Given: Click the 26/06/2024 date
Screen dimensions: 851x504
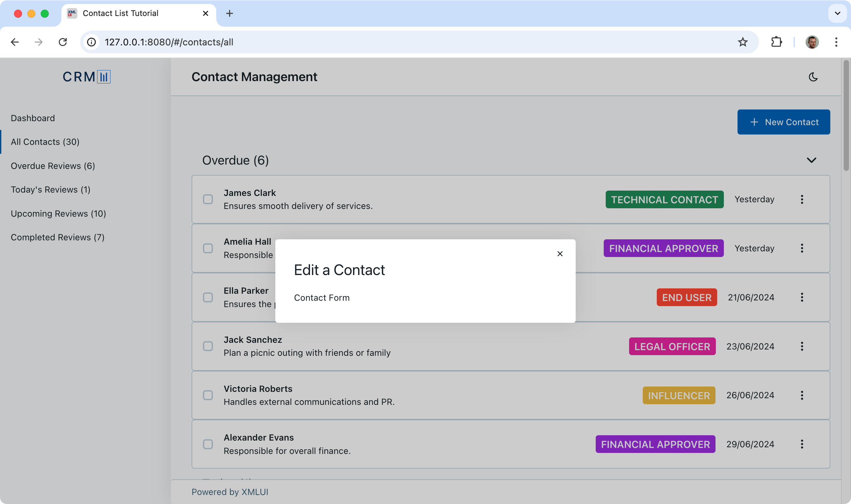Looking at the screenshot, I should [x=750, y=395].
